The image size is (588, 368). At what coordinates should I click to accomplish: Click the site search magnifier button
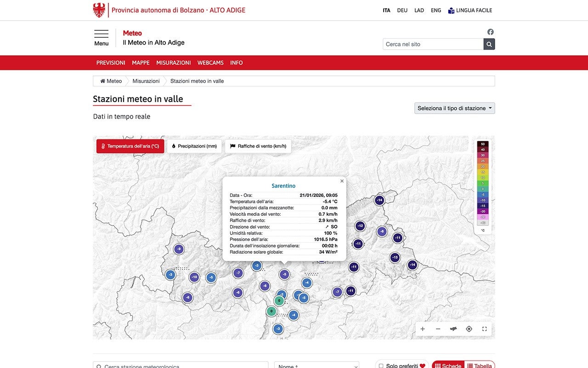point(489,44)
